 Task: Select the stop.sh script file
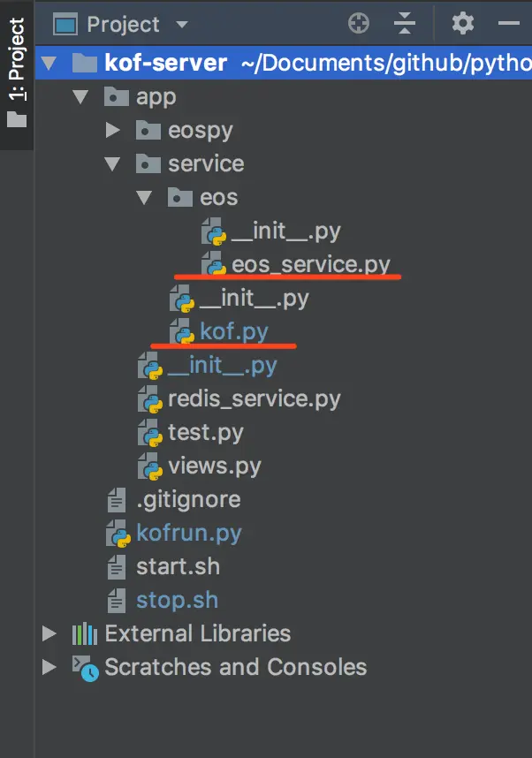(177, 601)
